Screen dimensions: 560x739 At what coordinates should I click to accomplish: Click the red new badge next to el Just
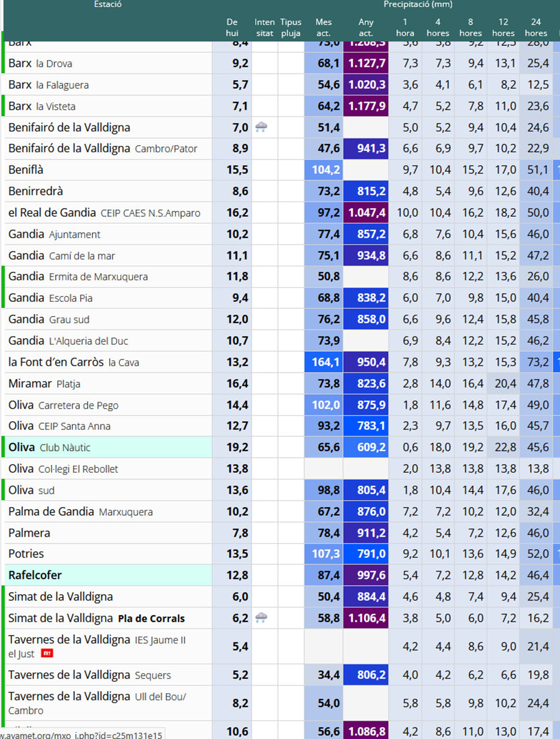pyautogui.click(x=47, y=653)
